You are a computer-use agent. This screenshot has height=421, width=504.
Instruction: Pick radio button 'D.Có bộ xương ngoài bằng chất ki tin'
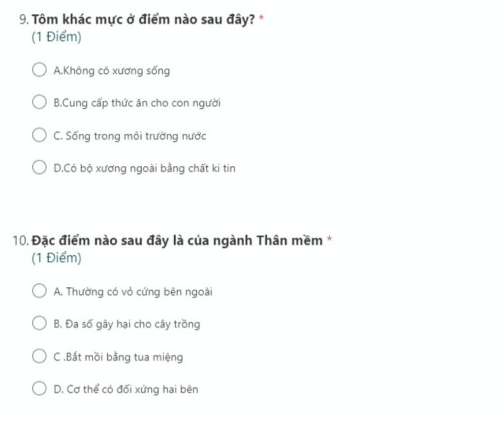(x=39, y=168)
